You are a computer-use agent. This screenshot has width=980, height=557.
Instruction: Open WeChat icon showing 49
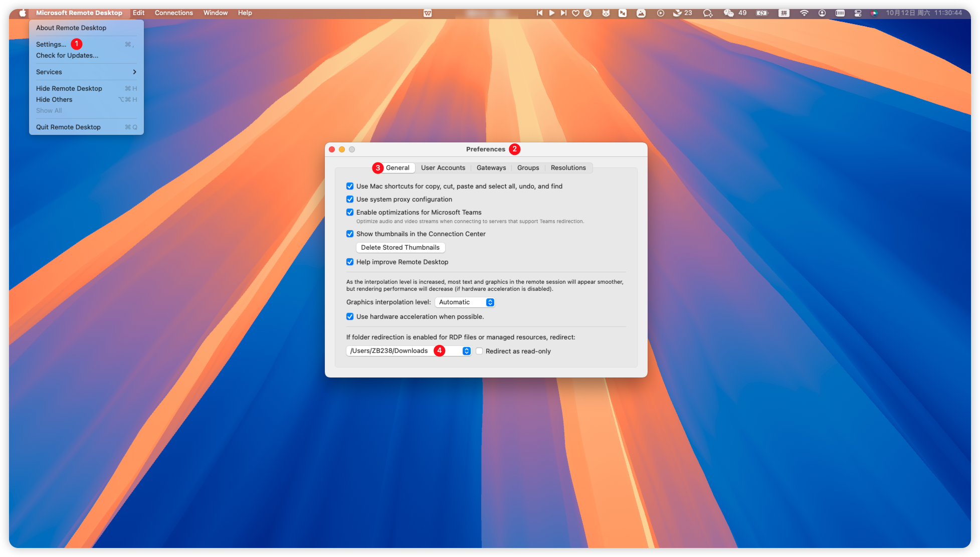click(735, 13)
